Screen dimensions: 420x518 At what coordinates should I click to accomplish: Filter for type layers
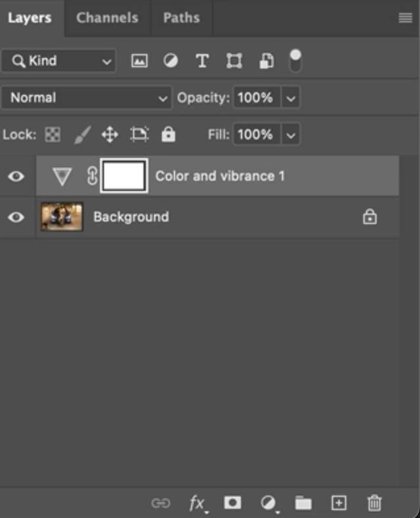(202, 61)
